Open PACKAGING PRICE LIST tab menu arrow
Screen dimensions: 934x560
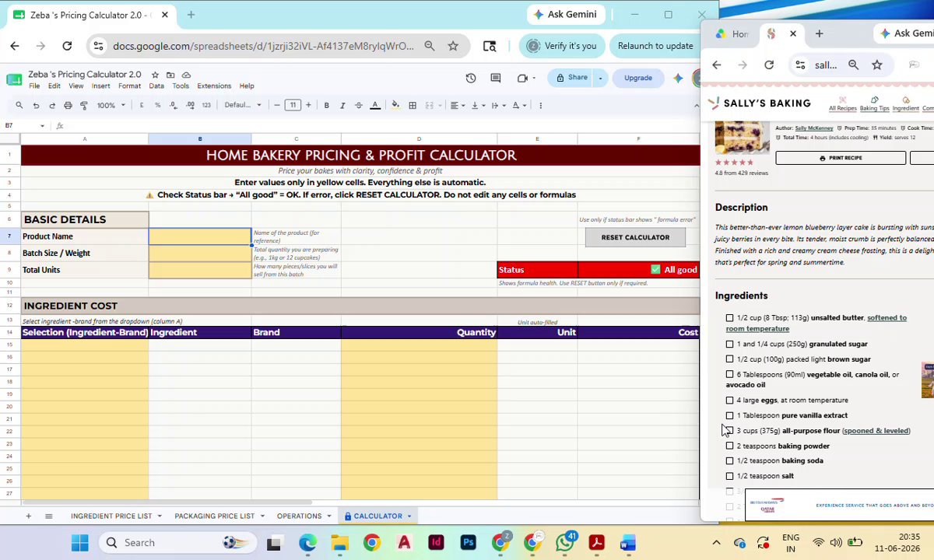point(262,516)
